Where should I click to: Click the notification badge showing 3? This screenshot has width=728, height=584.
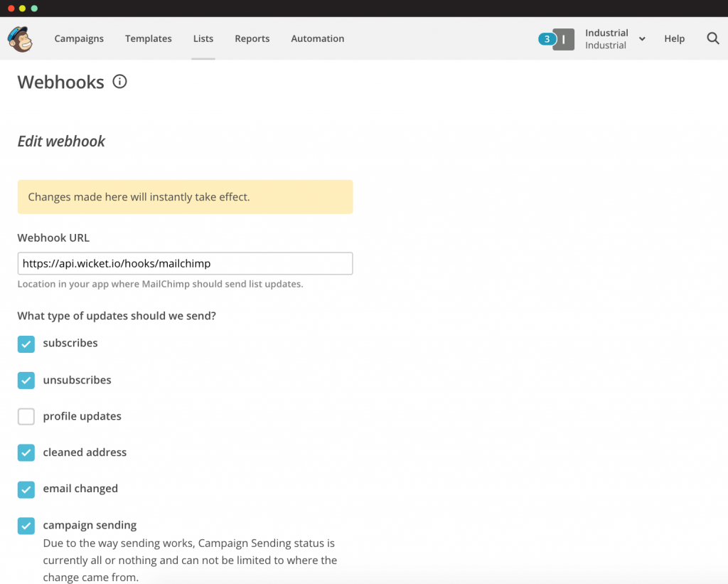(547, 39)
